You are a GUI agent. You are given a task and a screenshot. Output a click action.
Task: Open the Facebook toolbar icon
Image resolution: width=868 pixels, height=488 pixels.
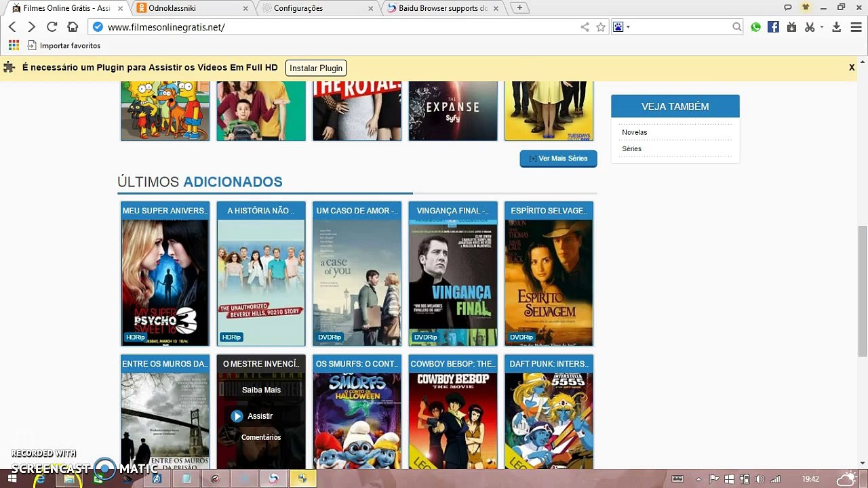773,27
